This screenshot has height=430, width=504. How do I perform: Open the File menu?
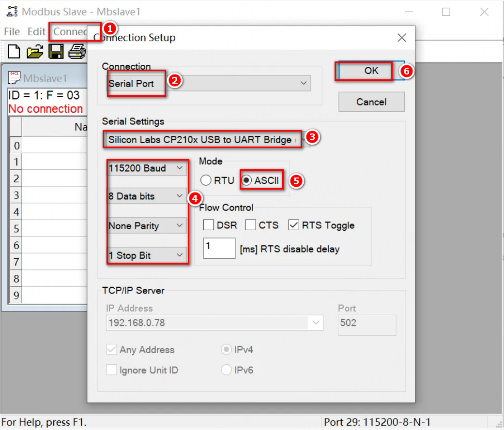[12, 31]
